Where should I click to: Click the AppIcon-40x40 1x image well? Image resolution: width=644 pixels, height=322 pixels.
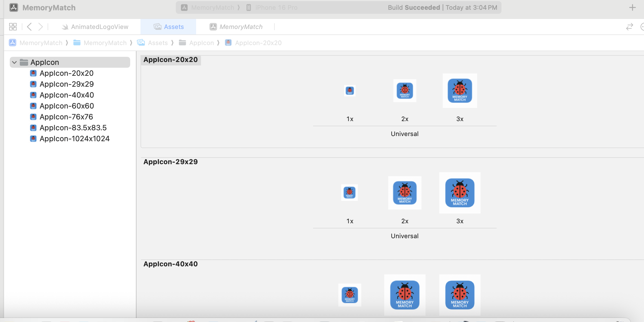pos(350,295)
